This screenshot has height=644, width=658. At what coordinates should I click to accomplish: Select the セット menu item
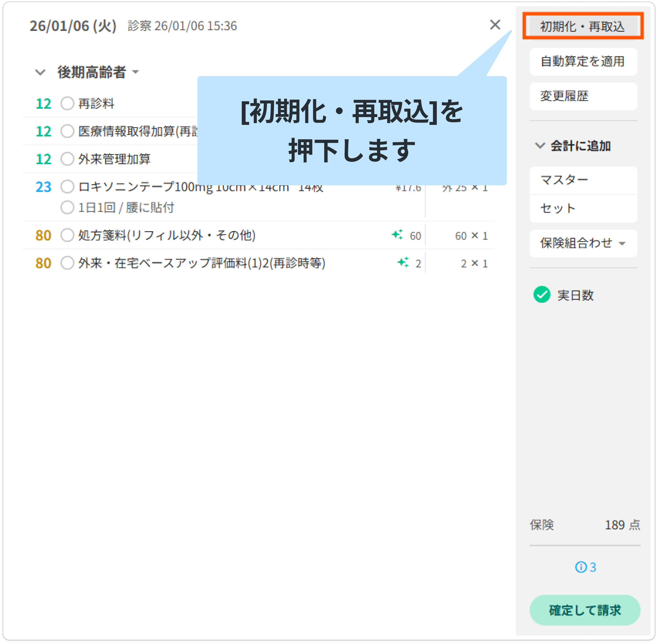(583, 208)
